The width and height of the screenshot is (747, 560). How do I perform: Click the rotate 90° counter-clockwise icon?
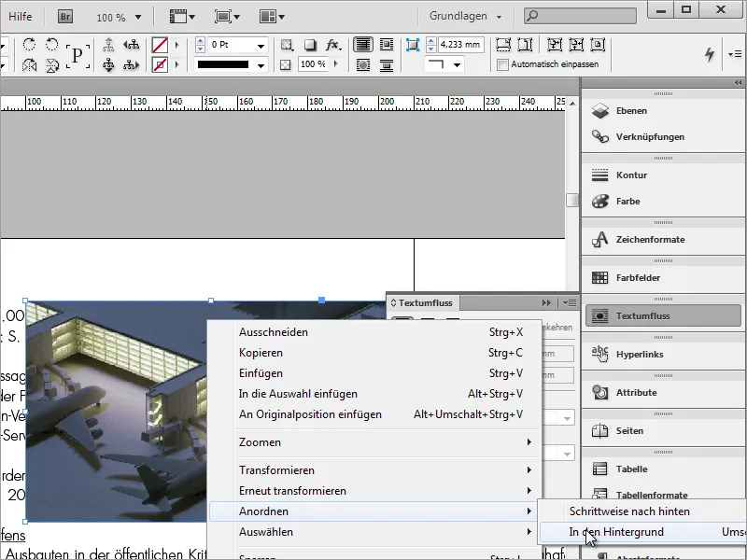pyautogui.click(x=52, y=45)
